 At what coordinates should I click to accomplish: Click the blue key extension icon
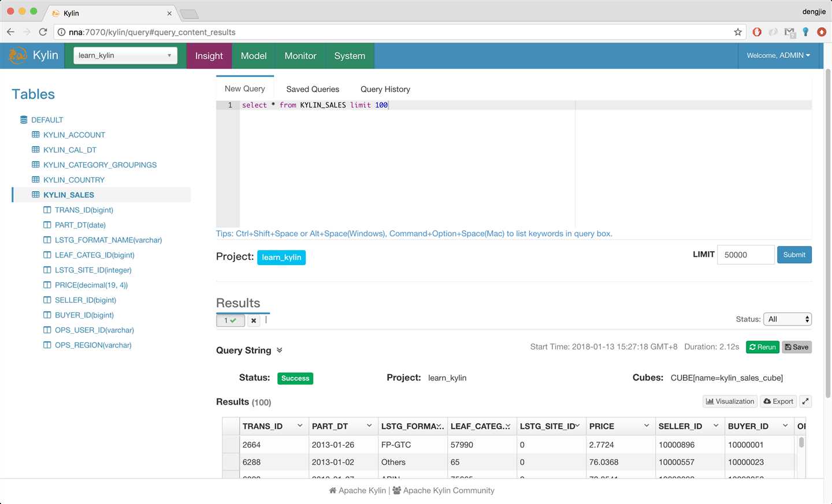coord(805,32)
